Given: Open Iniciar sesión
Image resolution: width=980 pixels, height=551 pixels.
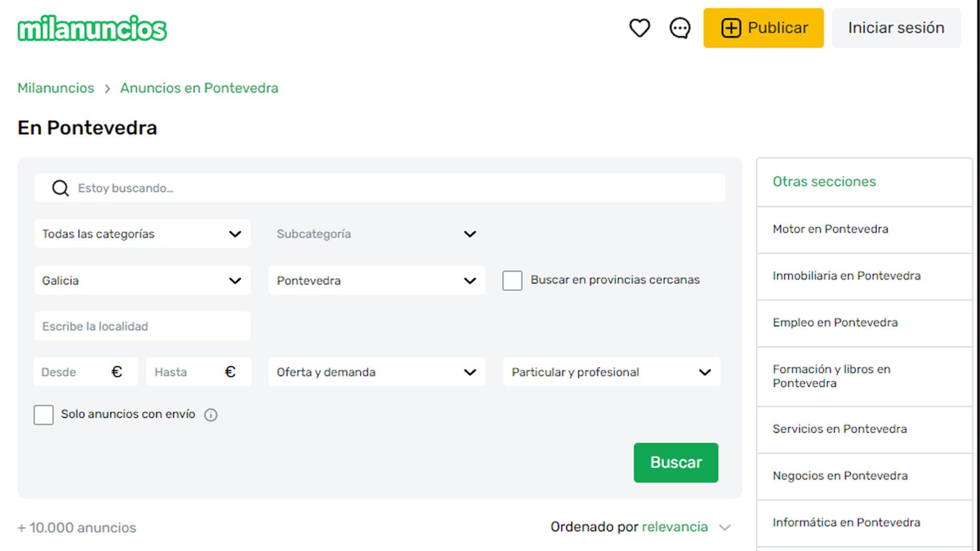Looking at the screenshot, I should (x=896, y=28).
